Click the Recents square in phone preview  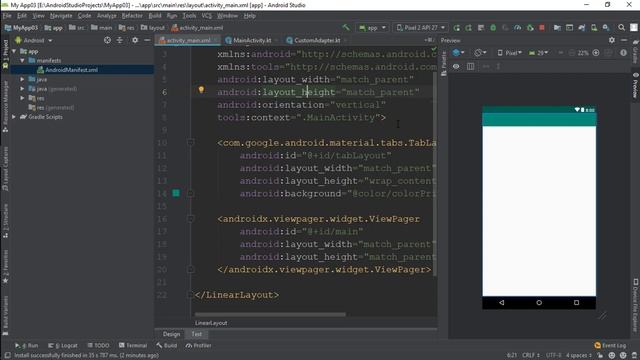(x=576, y=302)
